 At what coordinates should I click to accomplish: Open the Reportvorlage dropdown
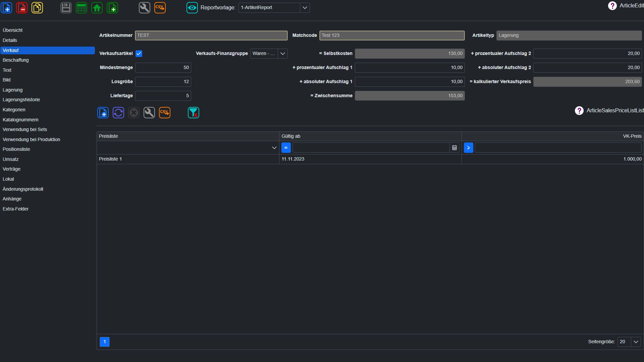coord(305,8)
